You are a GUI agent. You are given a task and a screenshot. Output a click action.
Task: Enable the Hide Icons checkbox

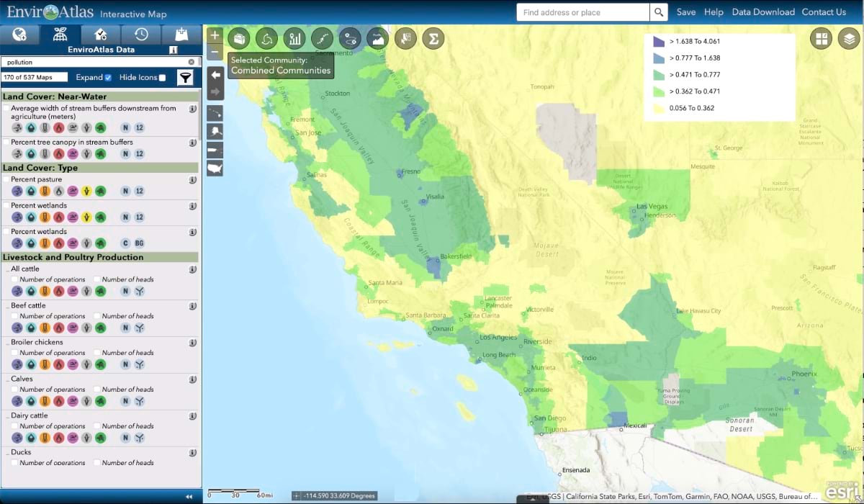pos(162,78)
